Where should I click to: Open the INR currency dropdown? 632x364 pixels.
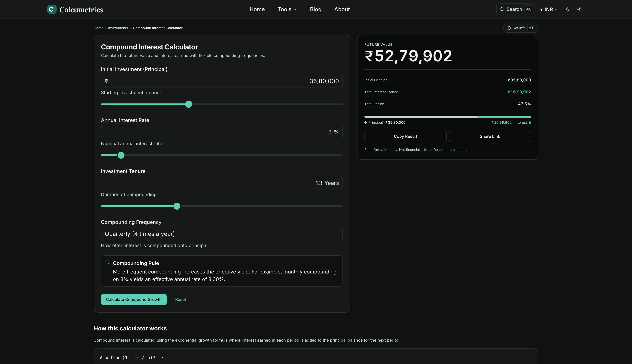548,9
